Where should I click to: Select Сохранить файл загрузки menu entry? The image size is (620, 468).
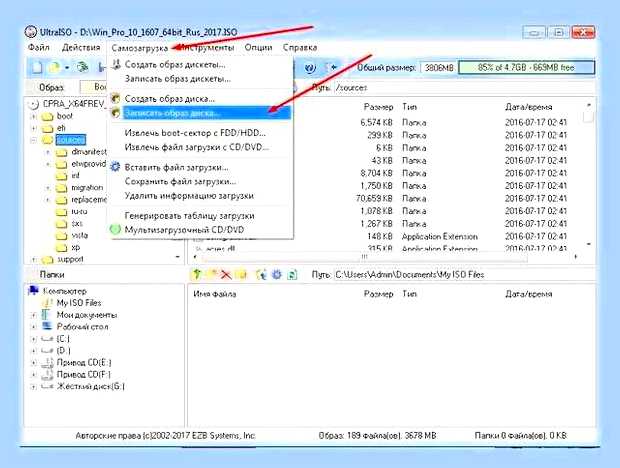click(x=200, y=181)
